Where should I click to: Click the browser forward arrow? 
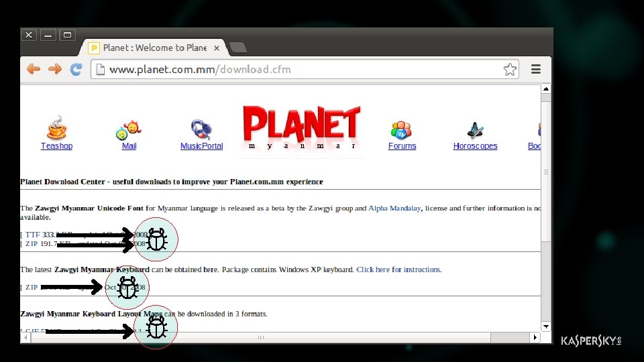click(x=54, y=69)
